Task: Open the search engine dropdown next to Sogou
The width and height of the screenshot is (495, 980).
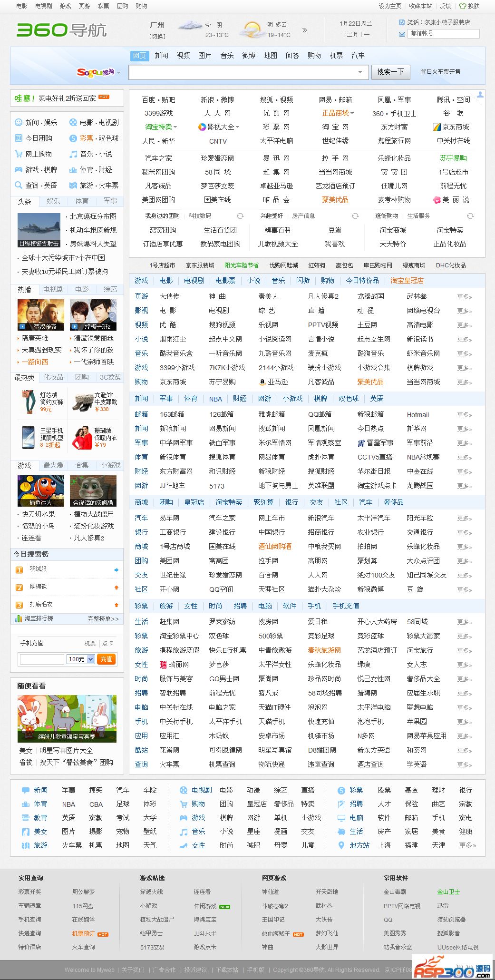Action: coord(118,73)
